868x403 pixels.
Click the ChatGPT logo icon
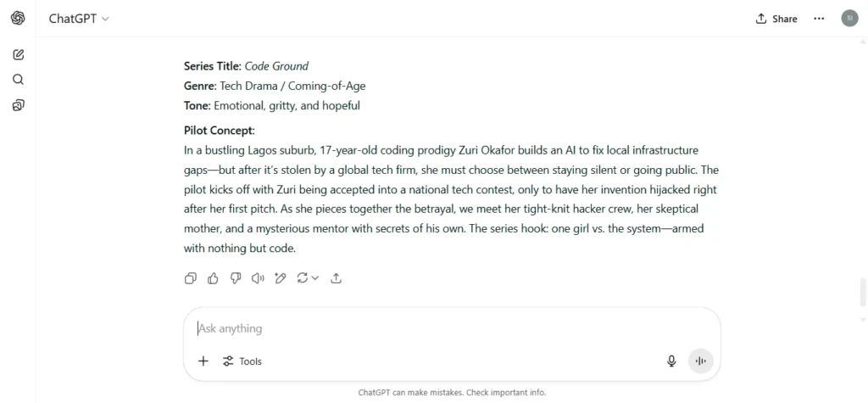(18, 19)
